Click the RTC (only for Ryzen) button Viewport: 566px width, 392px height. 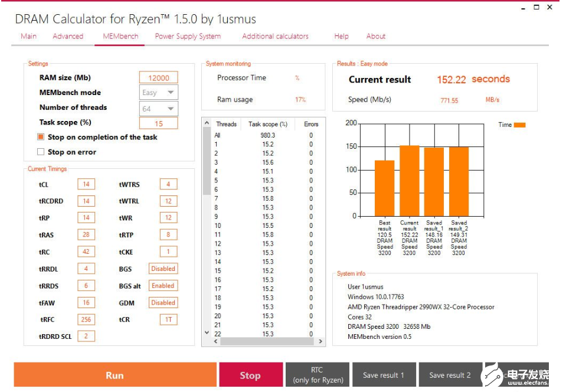318,375
